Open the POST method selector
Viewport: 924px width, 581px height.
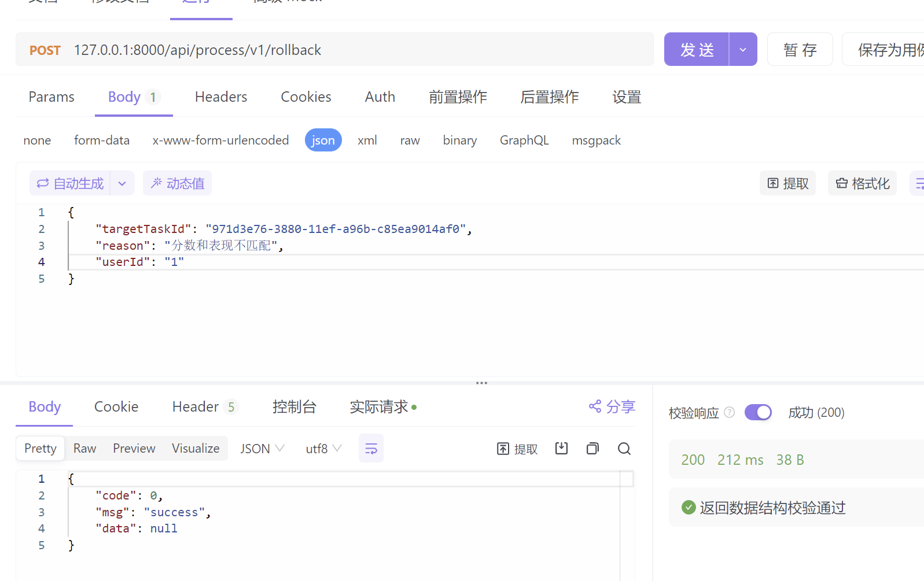pyautogui.click(x=45, y=50)
